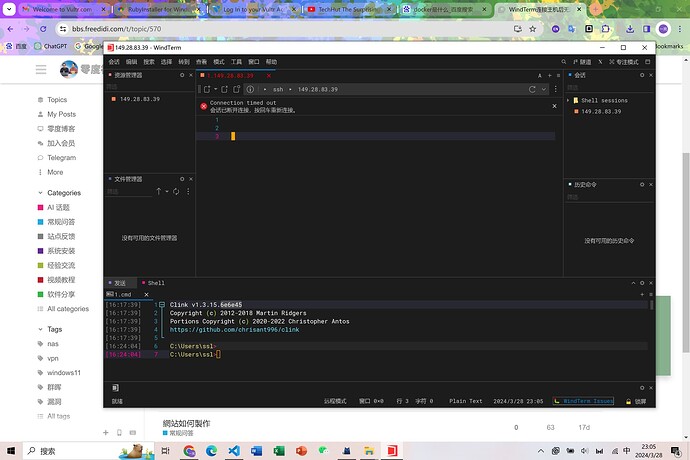Image resolution: width=690 pixels, height=460 pixels.
Task: Open settings gear of the bottom Shell panel
Action: pos(642,283)
